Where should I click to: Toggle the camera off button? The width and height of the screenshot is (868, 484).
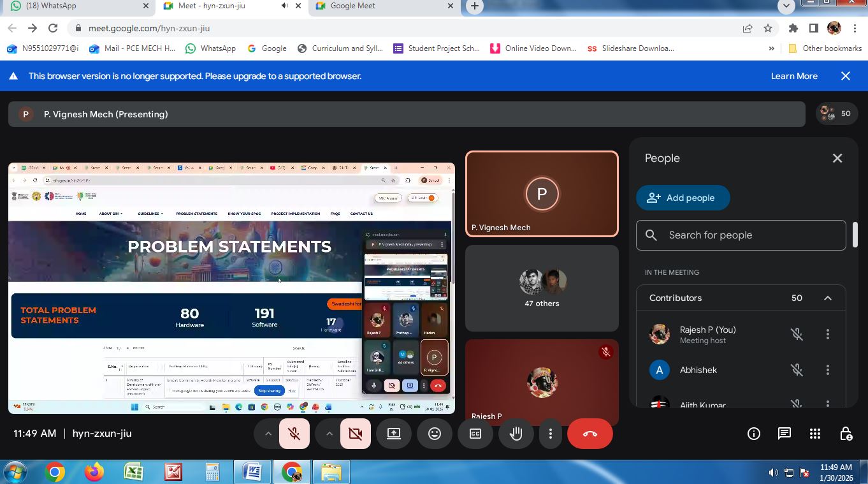pos(356,434)
